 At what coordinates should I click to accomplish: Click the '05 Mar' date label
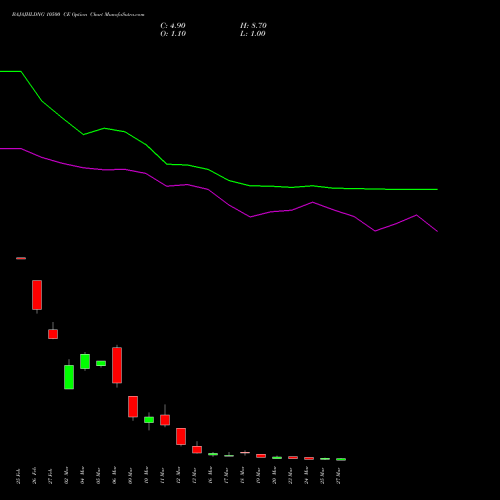[x=98, y=475]
